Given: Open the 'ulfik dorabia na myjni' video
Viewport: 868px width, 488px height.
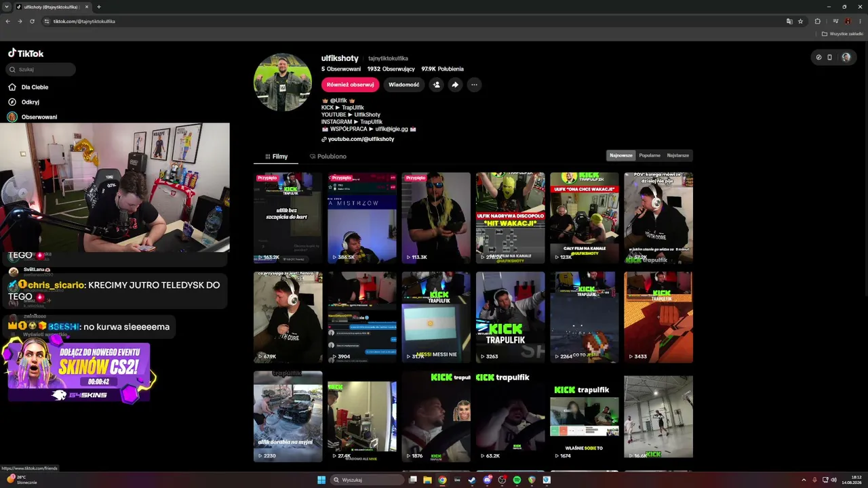Looking at the screenshot, I should click(x=288, y=417).
